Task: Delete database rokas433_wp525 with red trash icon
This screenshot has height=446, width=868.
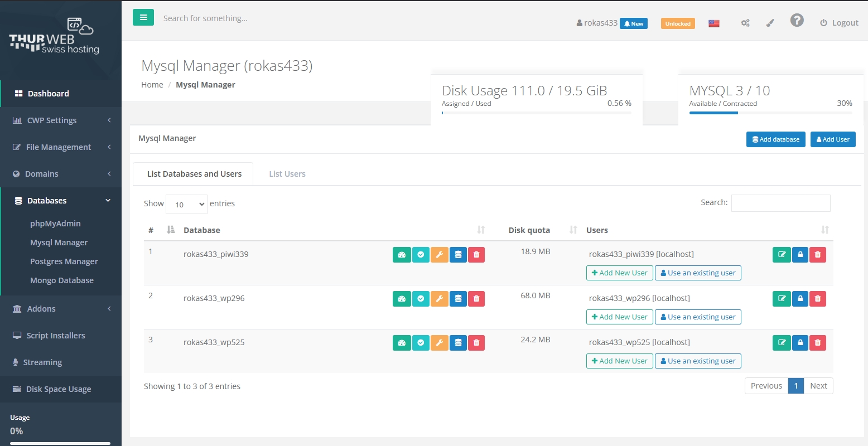Action: coord(476,343)
